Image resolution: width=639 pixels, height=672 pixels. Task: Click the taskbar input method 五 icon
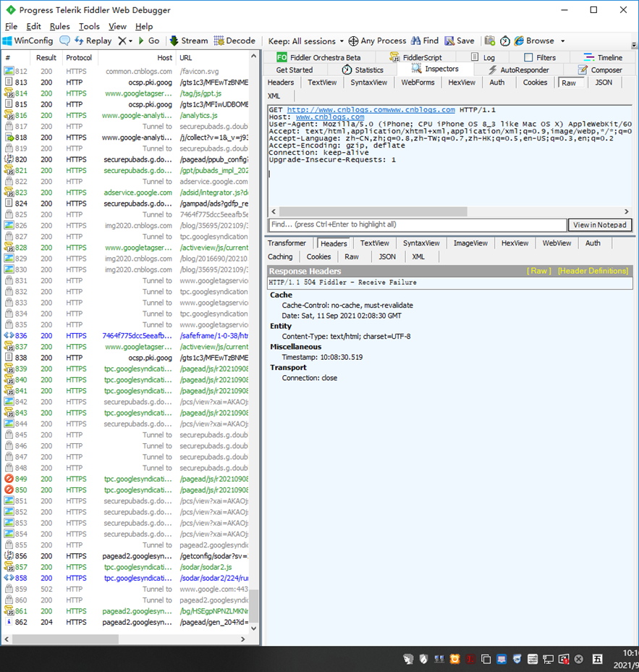click(598, 659)
